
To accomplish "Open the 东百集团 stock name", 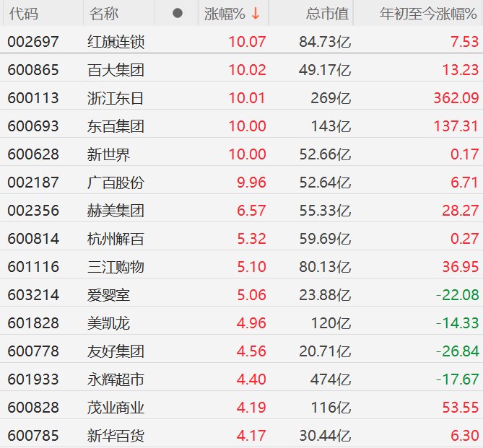I will point(116,126).
